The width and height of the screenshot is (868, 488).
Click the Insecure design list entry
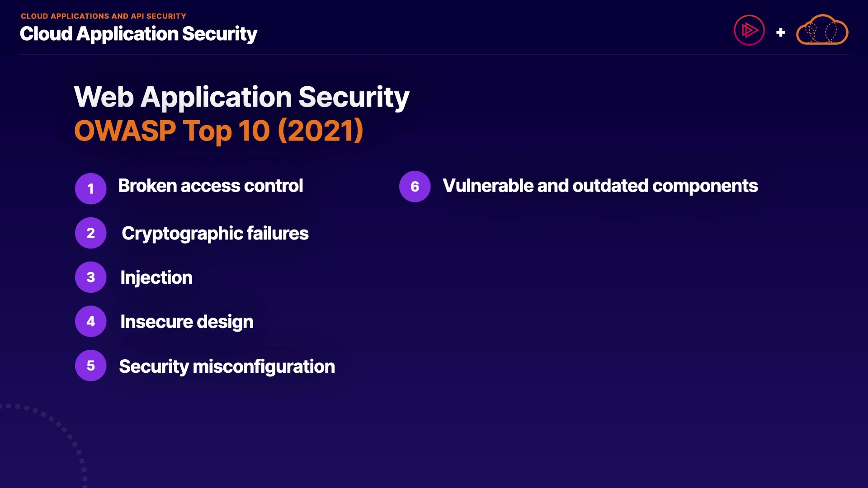coord(187,322)
